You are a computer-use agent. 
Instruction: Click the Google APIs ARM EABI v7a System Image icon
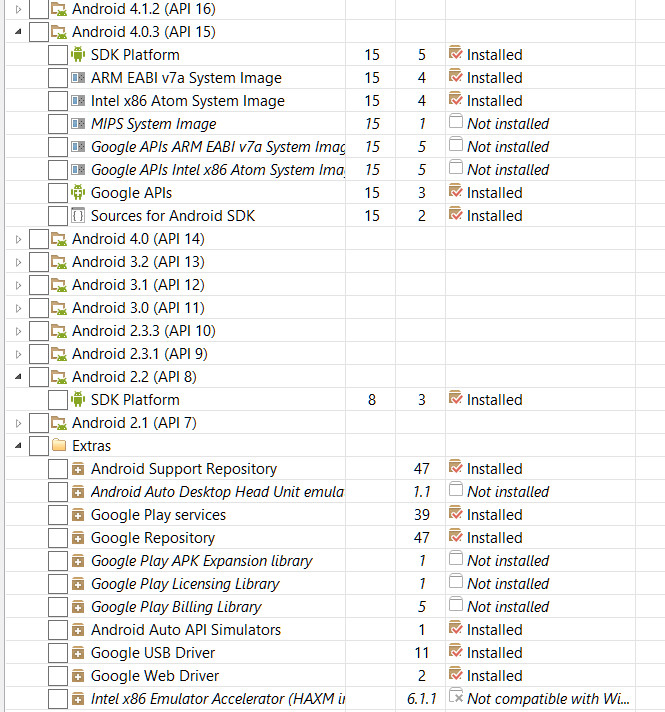tap(78, 147)
